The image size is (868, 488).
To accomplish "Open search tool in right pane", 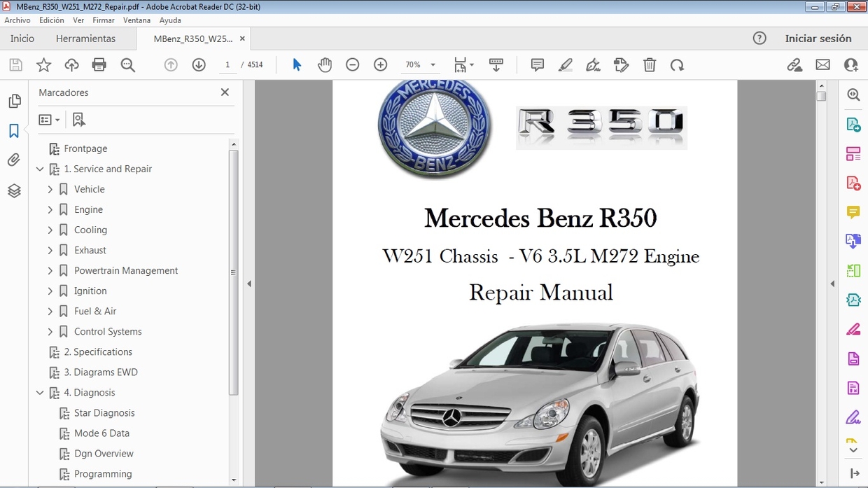I will (x=853, y=95).
